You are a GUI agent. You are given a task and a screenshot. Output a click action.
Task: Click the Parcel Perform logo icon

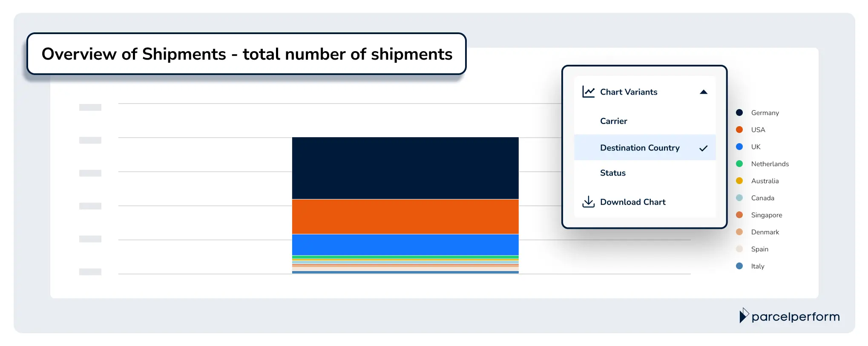[744, 316]
